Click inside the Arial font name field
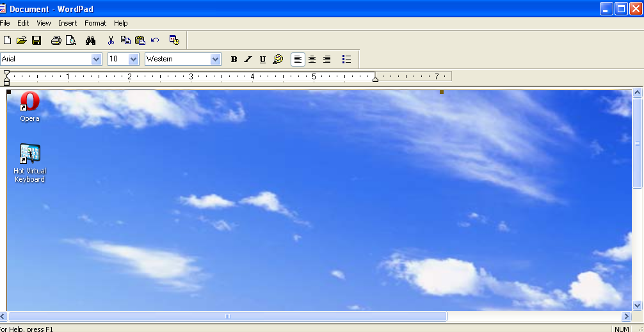644x332 pixels. coord(45,59)
